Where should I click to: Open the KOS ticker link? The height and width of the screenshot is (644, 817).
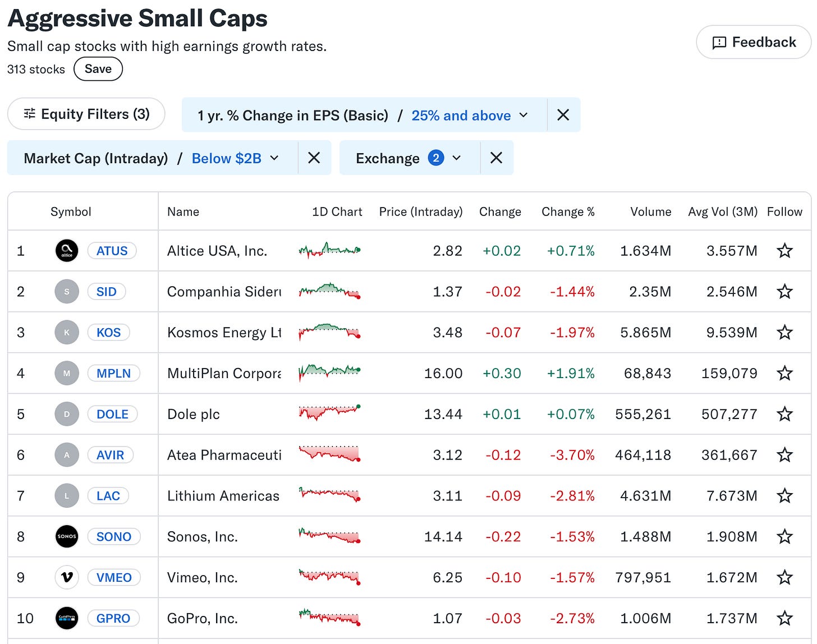coord(109,333)
